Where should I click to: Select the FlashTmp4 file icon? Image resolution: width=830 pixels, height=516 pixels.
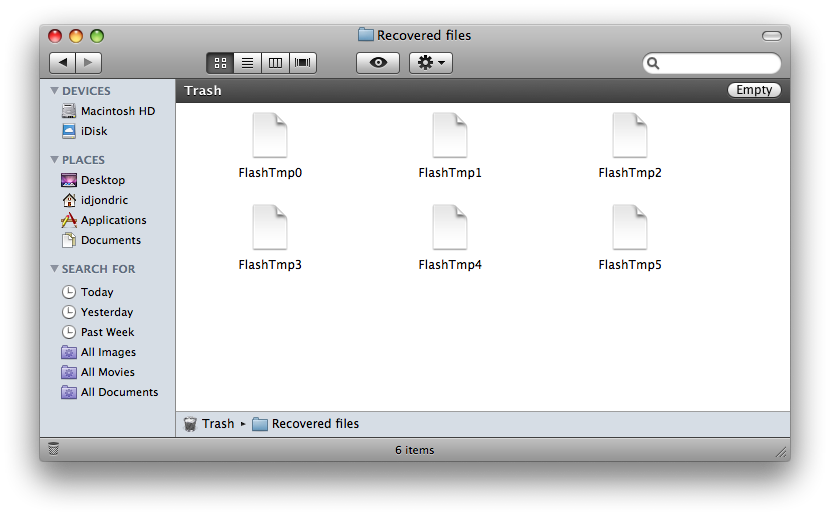450,227
